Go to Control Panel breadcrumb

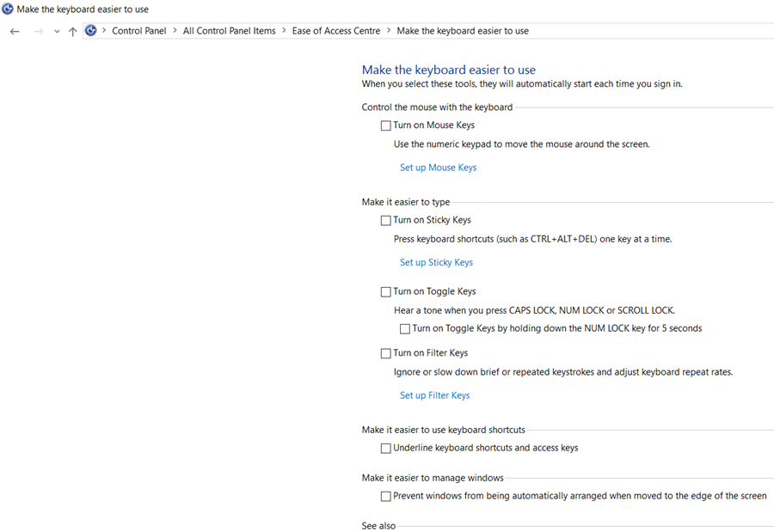click(139, 31)
